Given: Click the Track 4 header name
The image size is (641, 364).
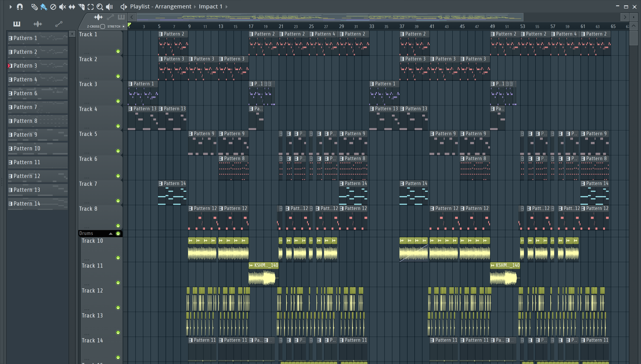Looking at the screenshot, I should [x=88, y=109].
